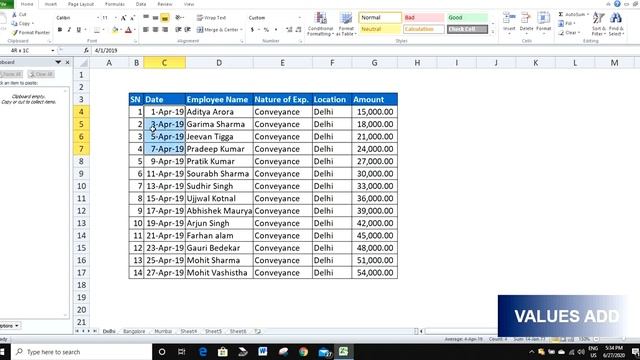The image size is (640, 360).
Task: Apply the Neutral cell style
Action: pyautogui.click(x=380, y=29)
